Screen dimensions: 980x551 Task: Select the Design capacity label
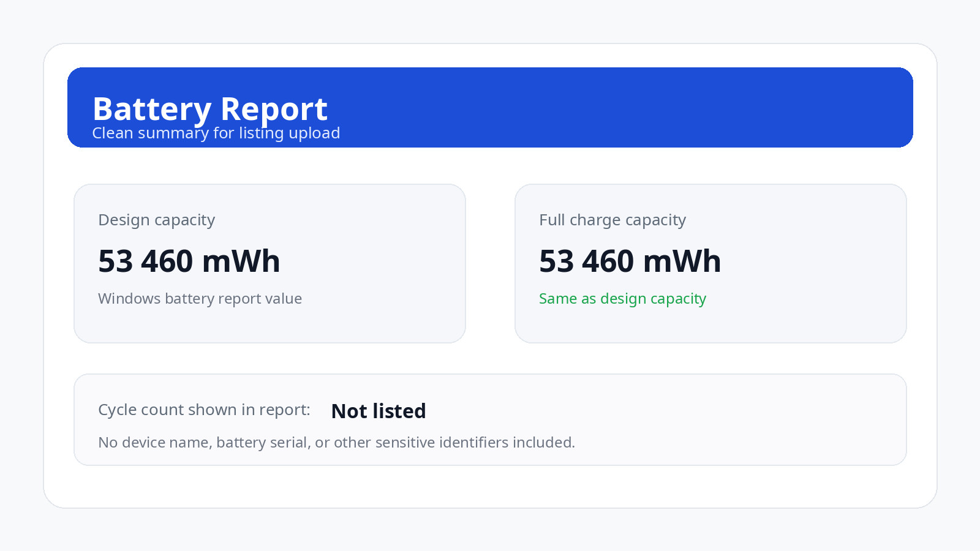click(157, 220)
